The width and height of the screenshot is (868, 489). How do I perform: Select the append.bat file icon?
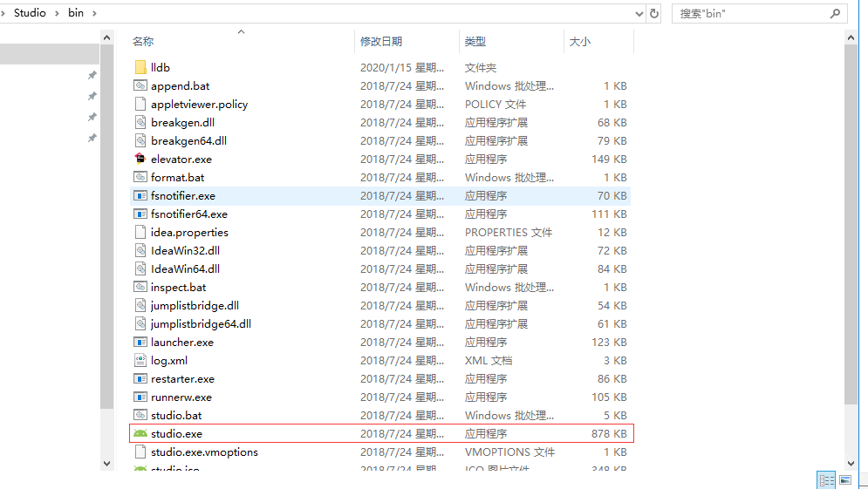pos(140,85)
